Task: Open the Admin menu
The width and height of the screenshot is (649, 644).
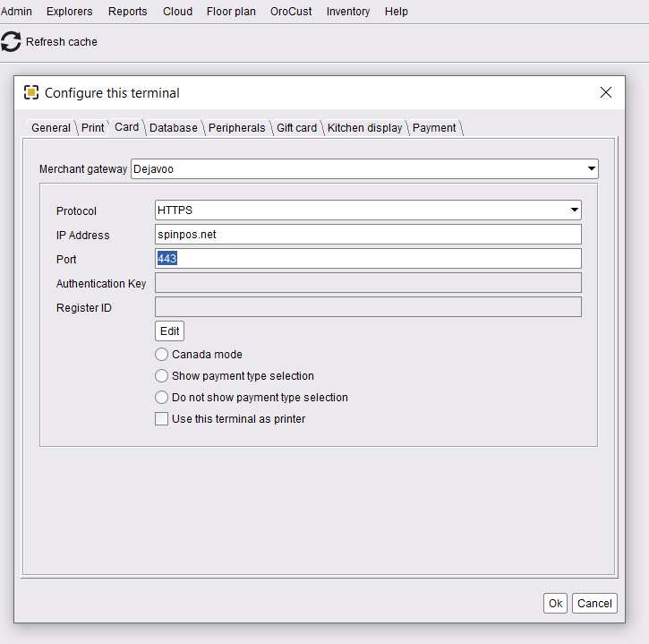Action: click(x=16, y=12)
